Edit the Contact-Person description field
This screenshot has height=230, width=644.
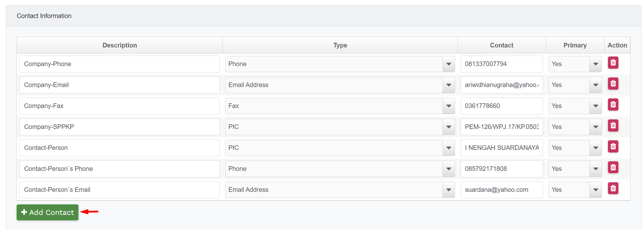(x=119, y=148)
